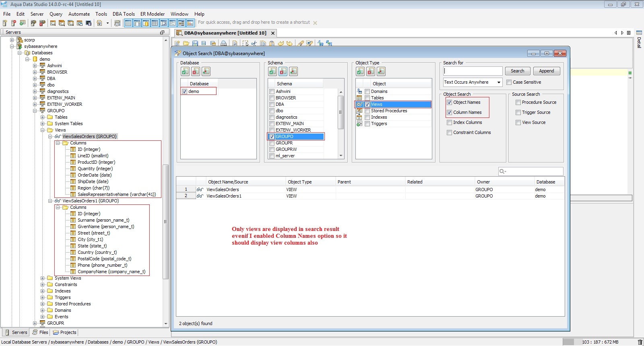Select the ViewSalesOrders1 result row
Image resolution: width=644 pixels, height=346 pixels.
pos(370,196)
